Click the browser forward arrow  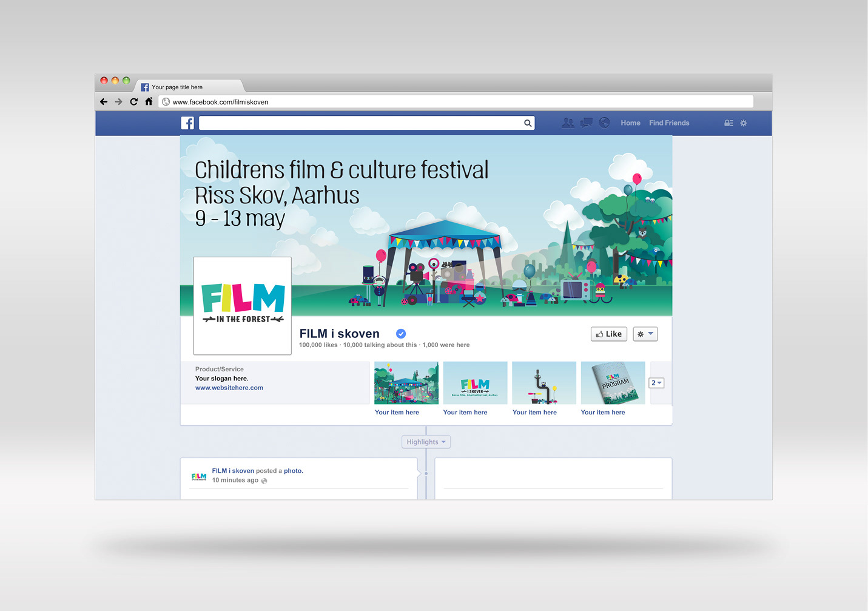pos(119,102)
